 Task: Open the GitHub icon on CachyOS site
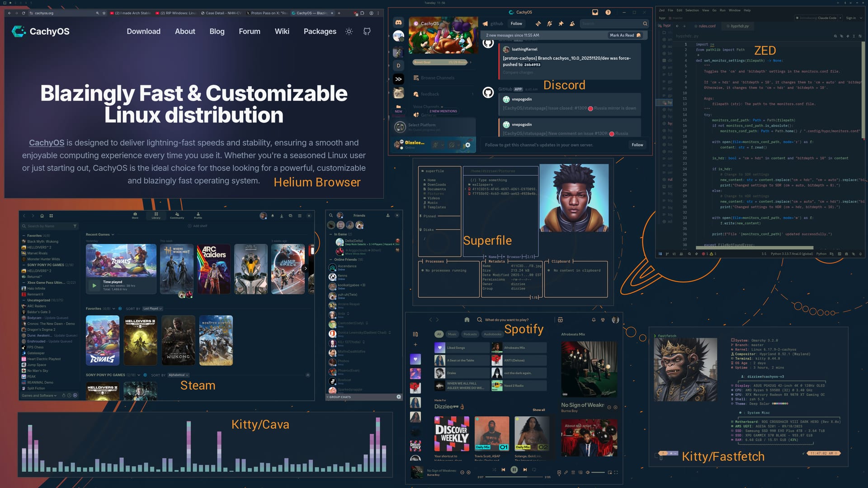(x=367, y=32)
